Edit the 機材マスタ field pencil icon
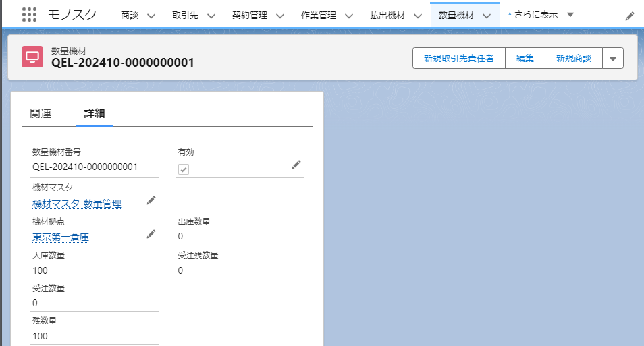The image size is (644, 346). (151, 200)
